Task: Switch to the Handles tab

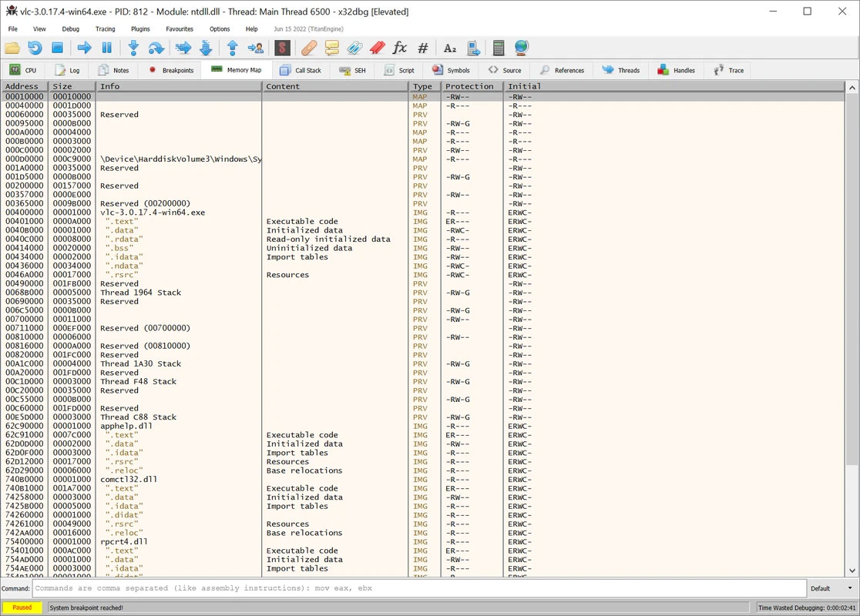Action: (x=677, y=70)
